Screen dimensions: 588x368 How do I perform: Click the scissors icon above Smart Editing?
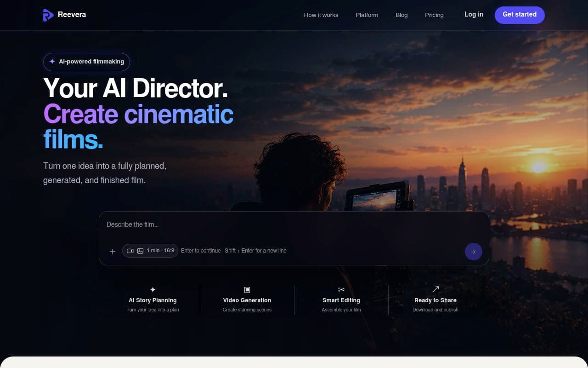(341, 289)
